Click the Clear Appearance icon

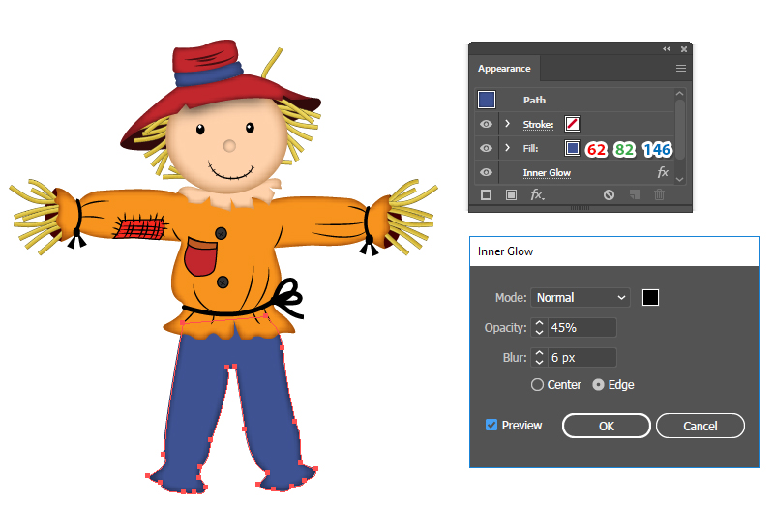pyautogui.click(x=609, y=194)
